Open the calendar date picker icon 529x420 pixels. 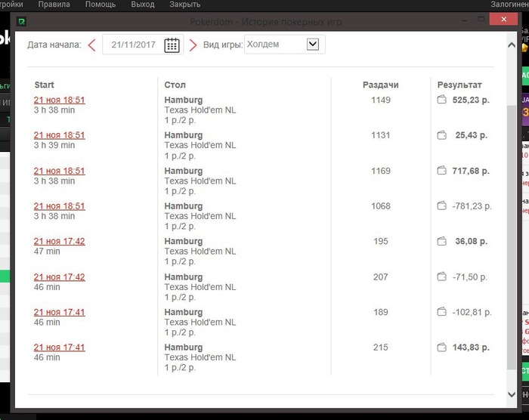click(172, 45)
